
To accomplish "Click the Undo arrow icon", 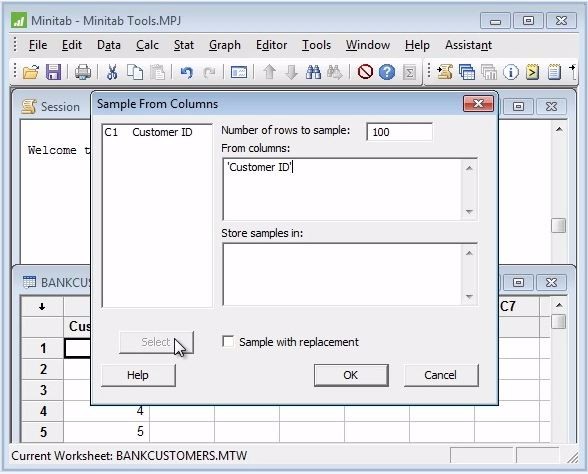I will click(186, 72).
